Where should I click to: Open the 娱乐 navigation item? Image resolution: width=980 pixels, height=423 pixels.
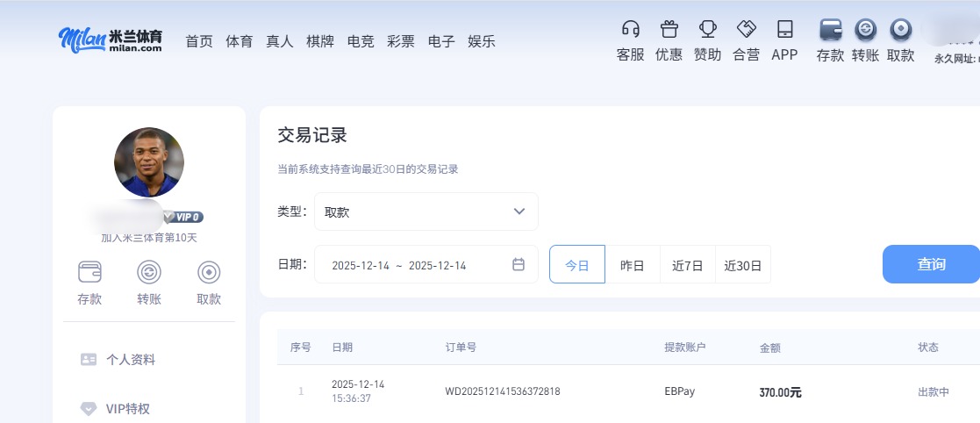tap(482, 42)
